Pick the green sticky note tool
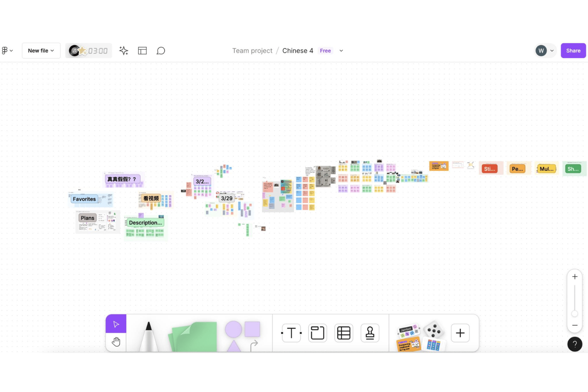 193,336
